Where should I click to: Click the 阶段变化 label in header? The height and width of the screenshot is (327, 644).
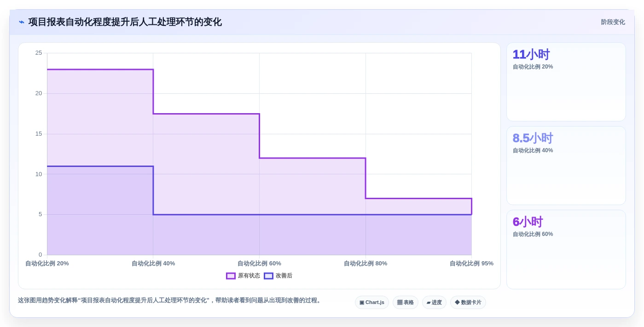click(613, 22)
